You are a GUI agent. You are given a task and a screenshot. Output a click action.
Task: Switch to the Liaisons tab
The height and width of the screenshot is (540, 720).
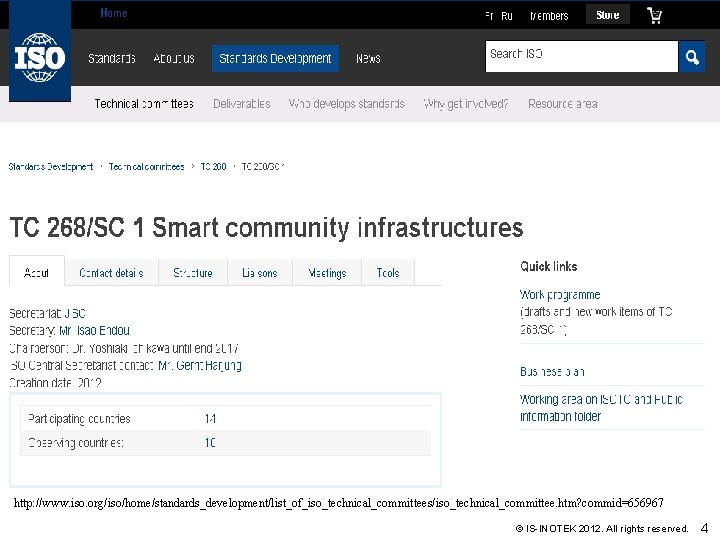[x=260, y=272]
